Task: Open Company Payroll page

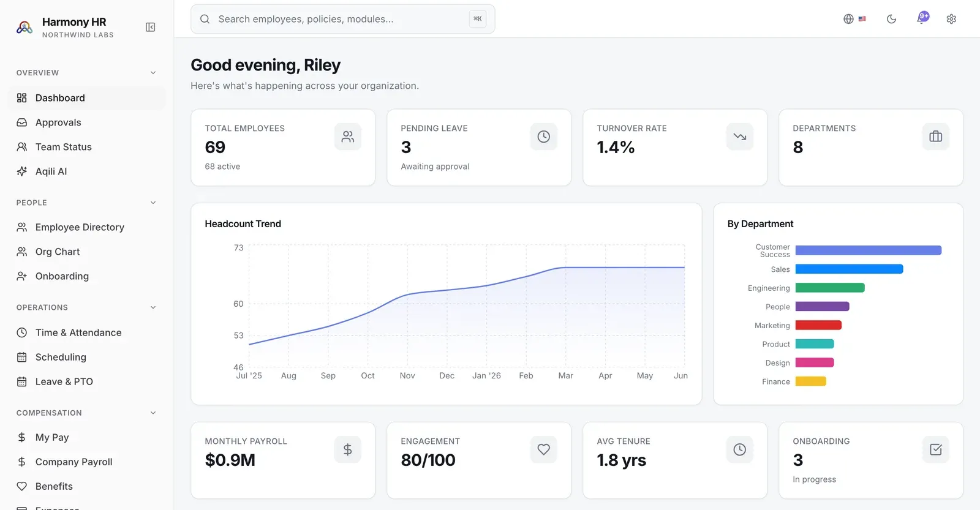Action: (87, 462)
